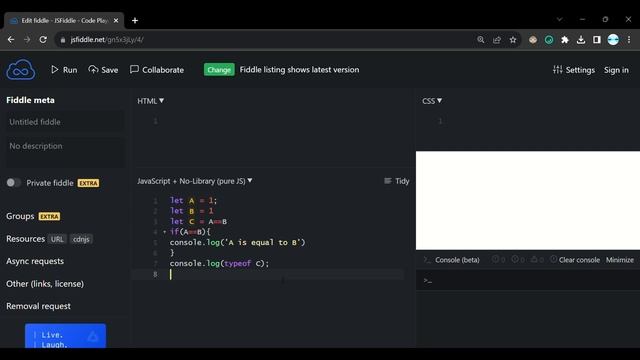640x360 pixels.
Task: Click the 'let A = 1;' code line
Action: [x=193, y=200]
